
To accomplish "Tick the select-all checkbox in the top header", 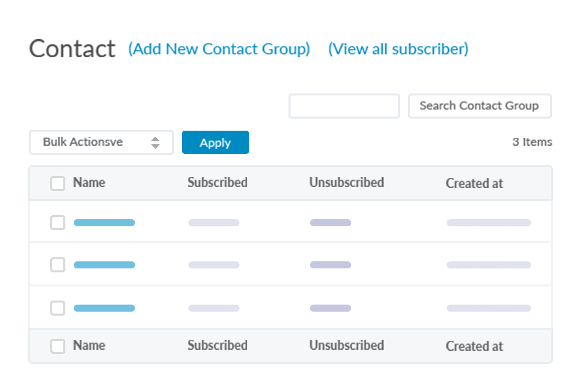I will coord(58,183).
